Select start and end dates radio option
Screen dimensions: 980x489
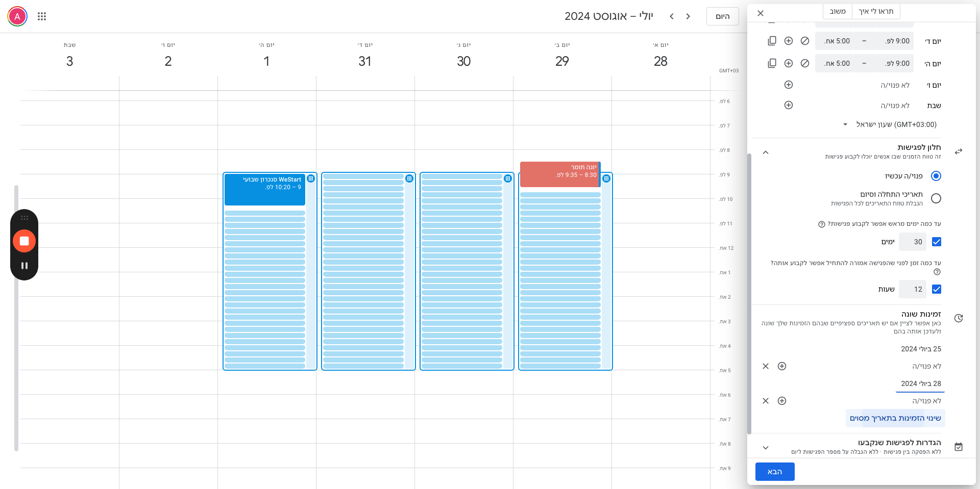(936, 198)
